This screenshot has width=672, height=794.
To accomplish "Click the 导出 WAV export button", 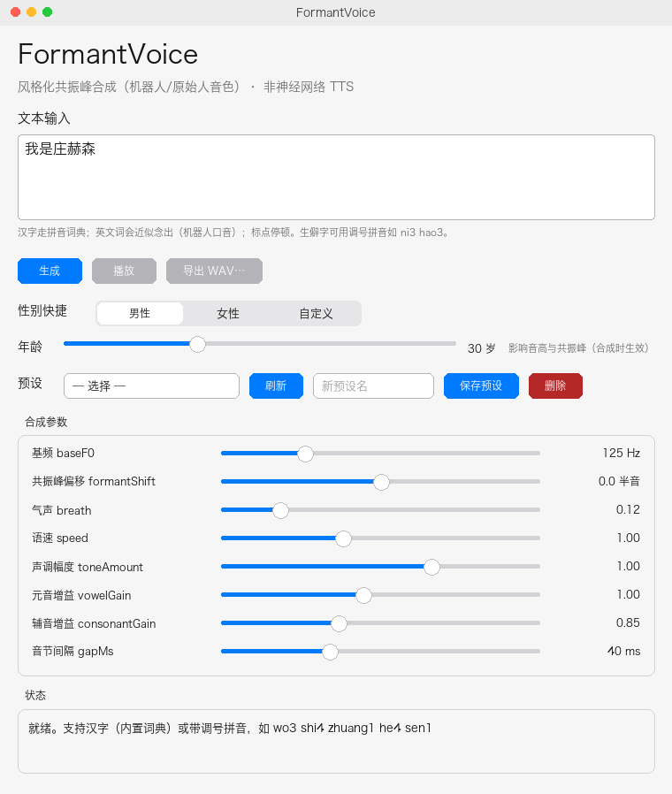I will (214, 271).
